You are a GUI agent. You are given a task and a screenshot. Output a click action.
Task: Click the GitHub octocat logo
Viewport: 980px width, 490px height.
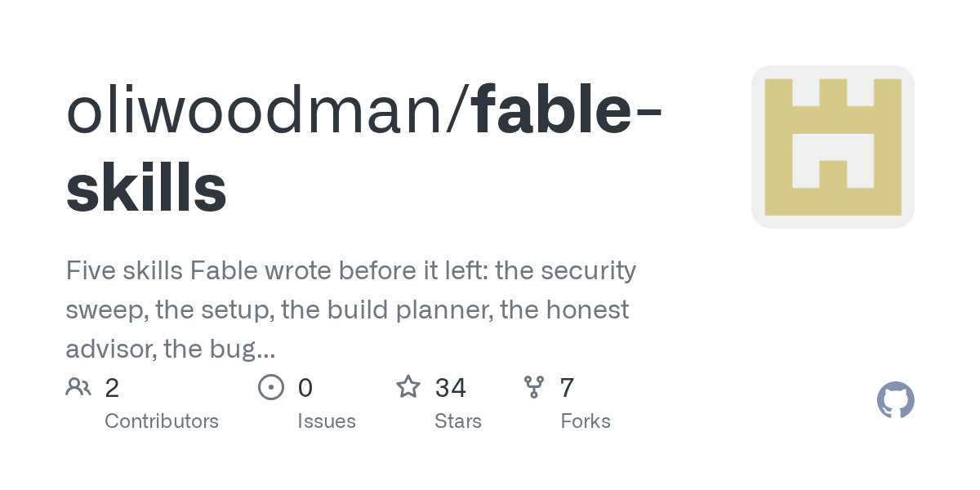pos(896,400)
